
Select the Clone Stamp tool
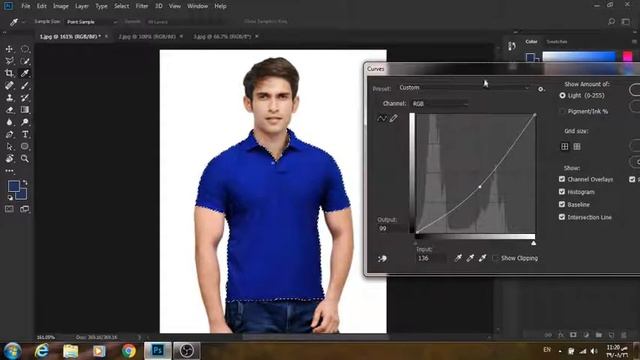(9, 98)
